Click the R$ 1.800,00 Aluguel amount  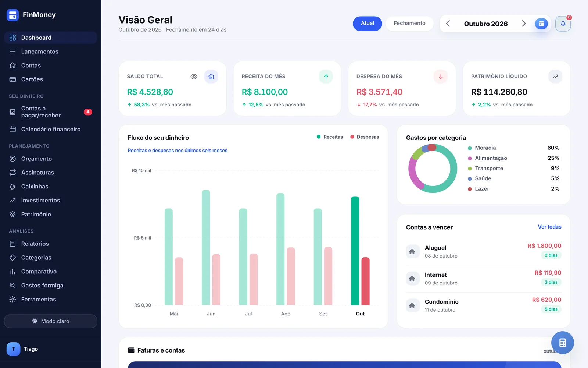544,246
